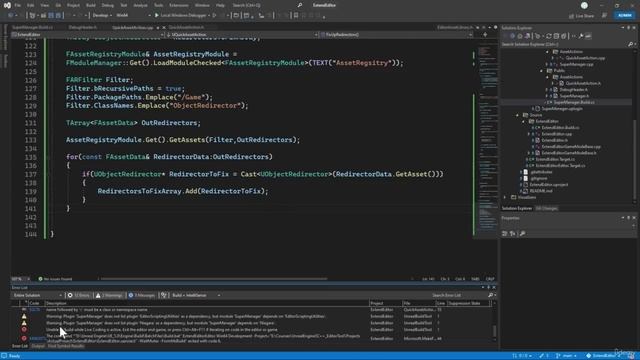Select ExtendEditorGameModeBase.cpp in Solution Explorer
The image size is (640, 360).
[570, 147]
